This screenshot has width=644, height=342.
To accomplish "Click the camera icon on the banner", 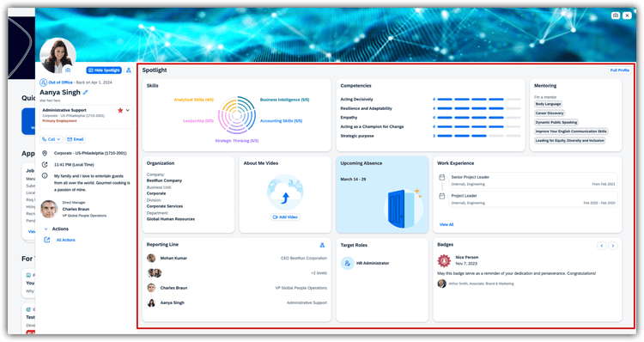I will pyautogui.click(x=616, y=15).
